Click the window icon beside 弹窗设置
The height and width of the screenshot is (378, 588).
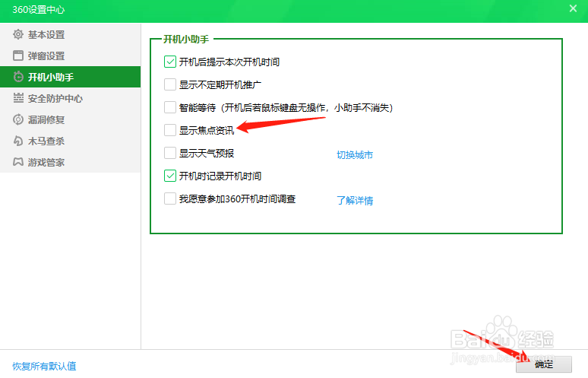[x=18, y=56]
